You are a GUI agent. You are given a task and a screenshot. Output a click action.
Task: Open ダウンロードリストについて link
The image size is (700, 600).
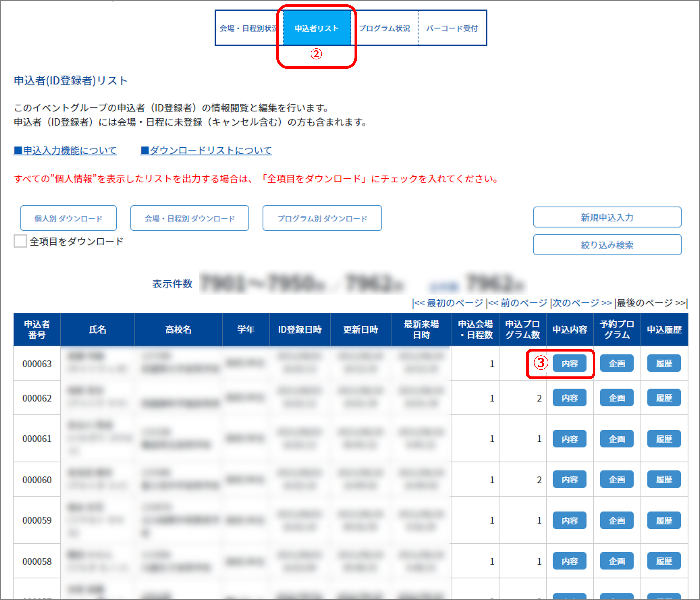pyautogui.click(x=206, y=150)
